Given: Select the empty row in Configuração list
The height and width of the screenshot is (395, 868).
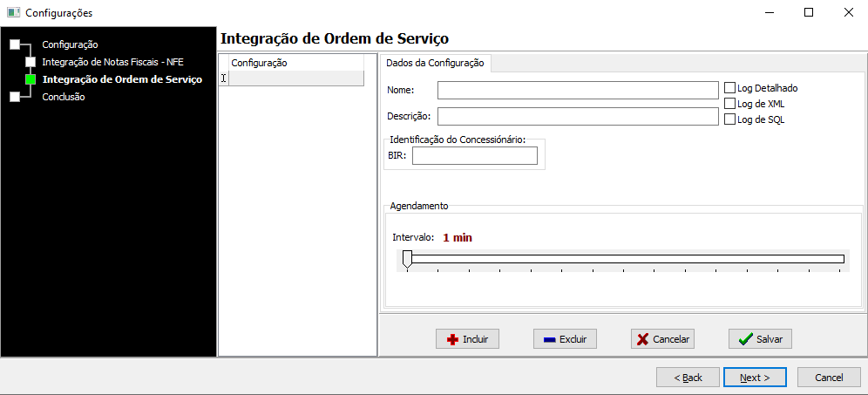Looking at the screenshot, I should (296, 78).
